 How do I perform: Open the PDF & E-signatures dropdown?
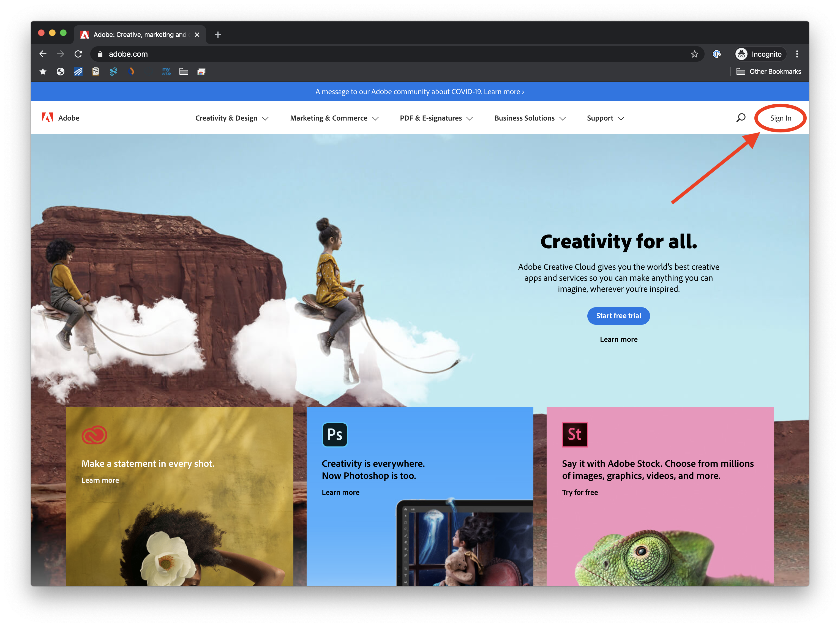pyautogui.click(x=436, y=118)
